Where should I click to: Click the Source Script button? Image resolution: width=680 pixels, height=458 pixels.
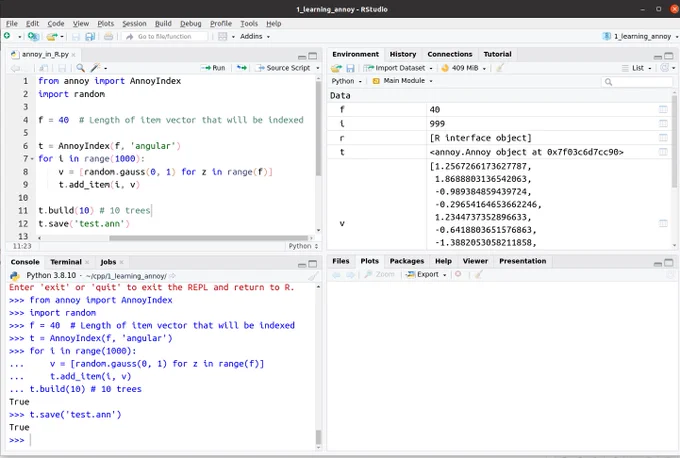click(283, 68)
